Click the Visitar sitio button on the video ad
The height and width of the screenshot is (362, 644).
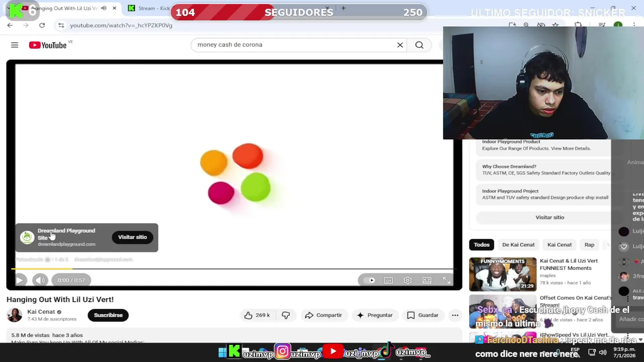(132, 237)
